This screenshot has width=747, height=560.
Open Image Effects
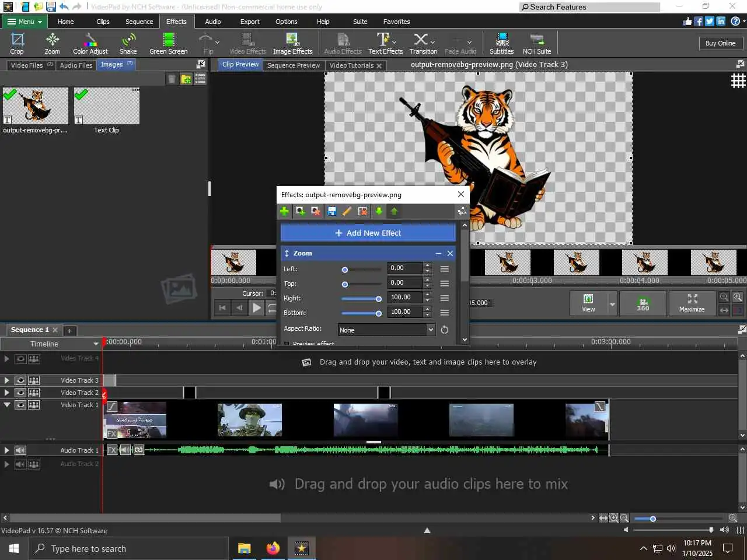293,44
